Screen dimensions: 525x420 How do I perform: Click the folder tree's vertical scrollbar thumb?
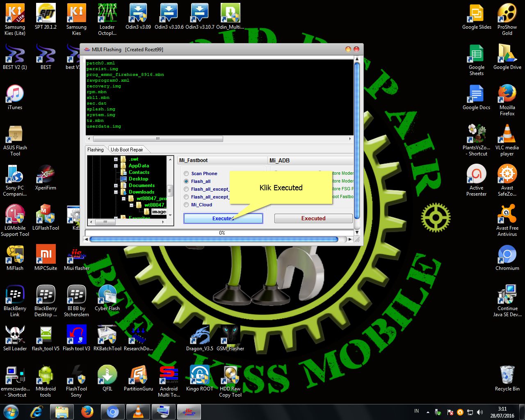(x=170, y=190)
